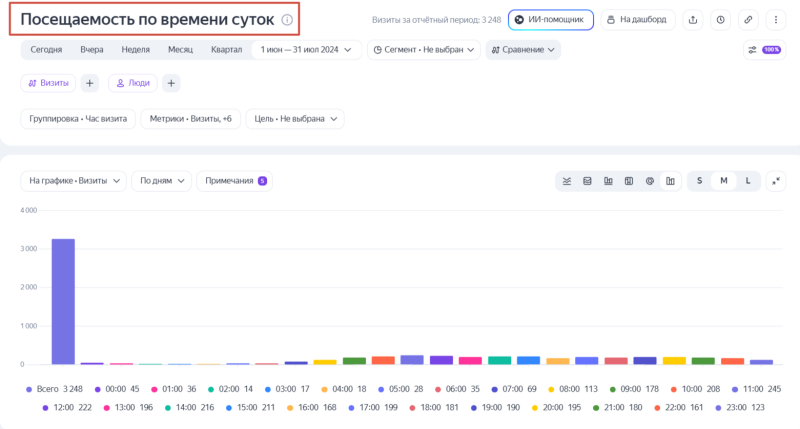Switch to the pie chart view
Image resolution: width=800 pixels, height=429 pixels.
tap(649, 181)
